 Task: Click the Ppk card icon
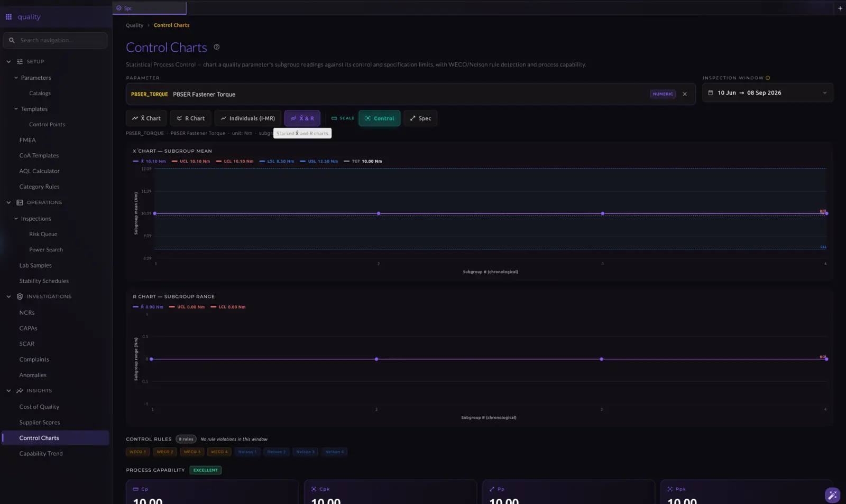click(x=670, y=489)
